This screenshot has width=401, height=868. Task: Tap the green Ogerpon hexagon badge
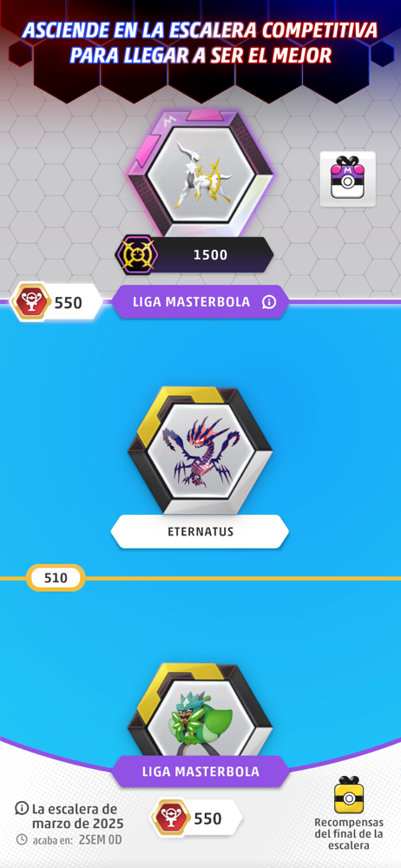click(x=200, y=711)
